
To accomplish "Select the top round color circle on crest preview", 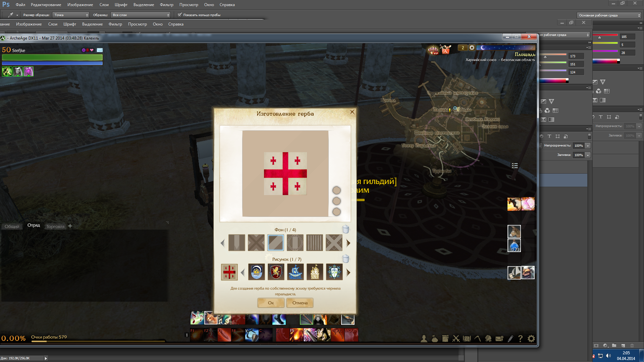I will [x=336, y=190].
